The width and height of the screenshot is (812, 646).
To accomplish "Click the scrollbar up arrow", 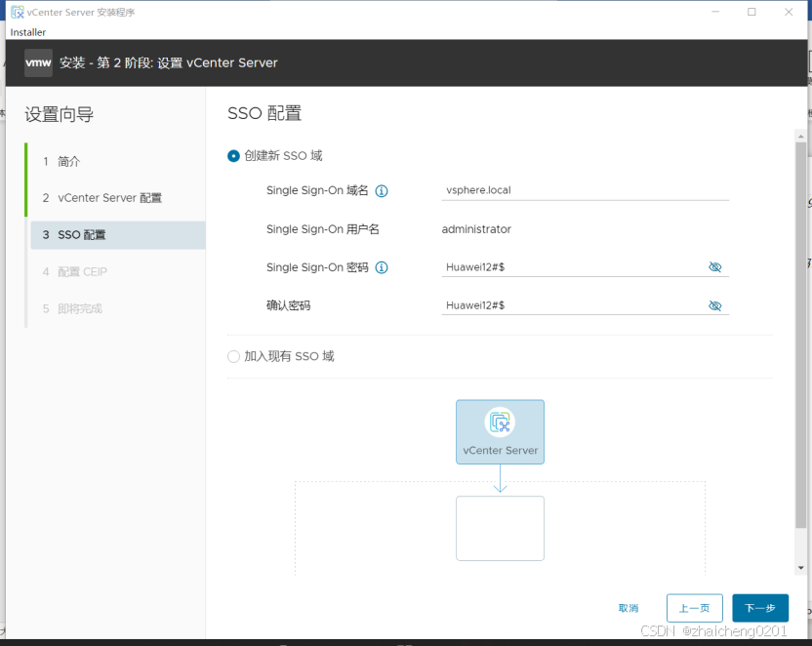I will [x=800, y=137].
